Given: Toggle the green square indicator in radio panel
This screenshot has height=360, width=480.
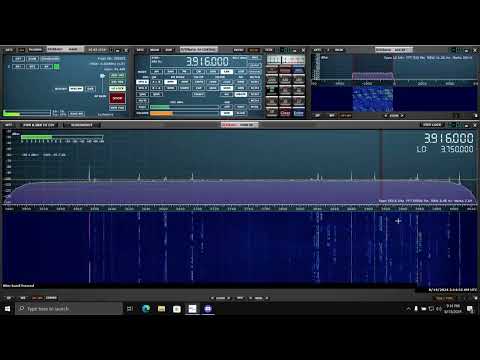Looking at the screenshot, I should tap(57, 67).
